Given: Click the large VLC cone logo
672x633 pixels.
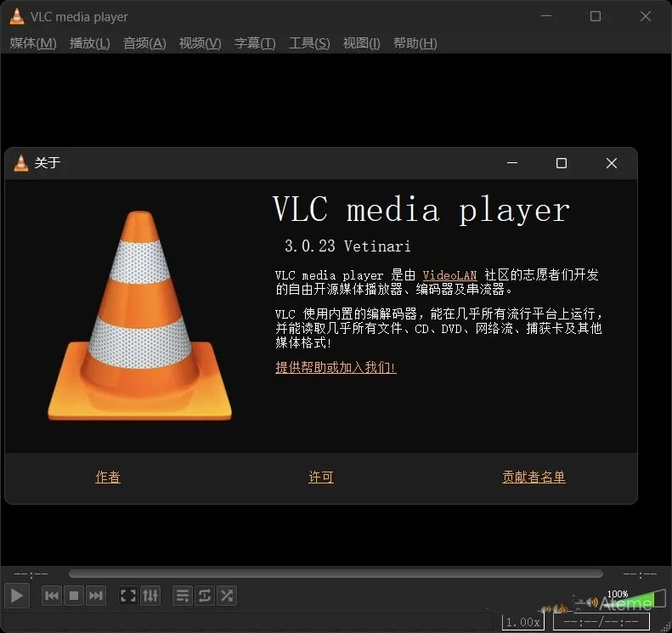Looking at the screenshot, I should pos(139,315).
